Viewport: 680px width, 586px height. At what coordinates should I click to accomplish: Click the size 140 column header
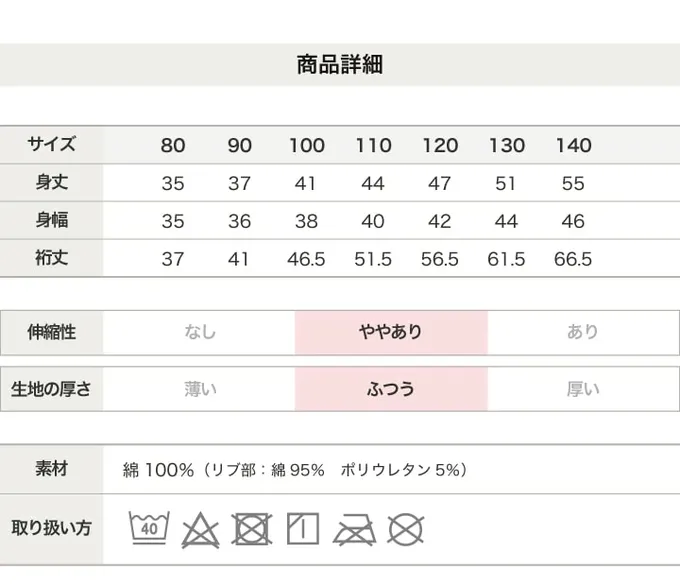coord(573,146)
